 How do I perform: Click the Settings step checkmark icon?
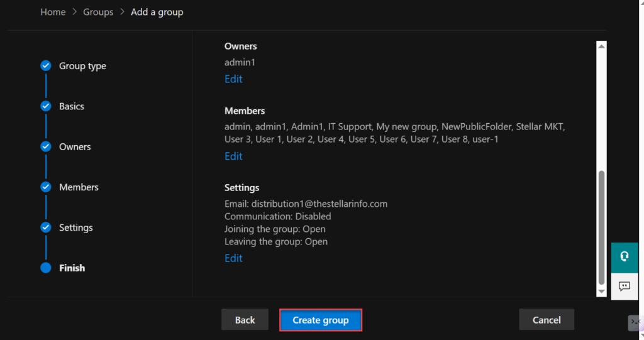pos(46,228)
